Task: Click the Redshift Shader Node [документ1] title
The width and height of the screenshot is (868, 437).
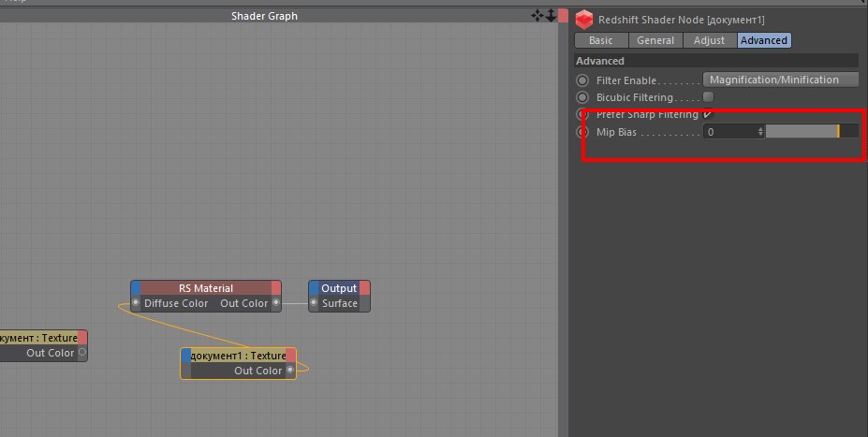Action: (682, 20)
